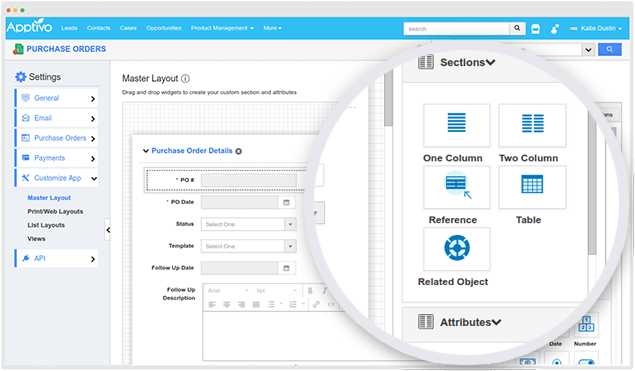Image resolution: width=635 pixels, height=371 pixels.
Task: Insert numbered list in editor
Action: click(293, 305)
